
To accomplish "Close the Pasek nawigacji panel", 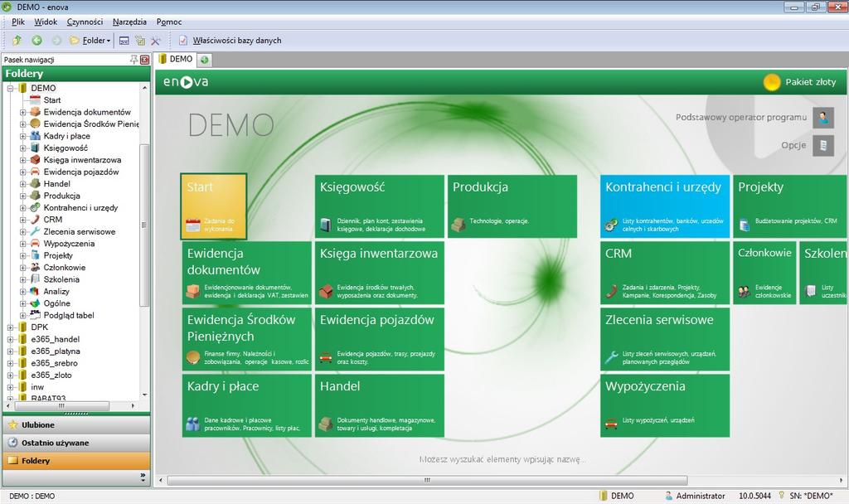I will pyautogui.click(x=144, y=60).
